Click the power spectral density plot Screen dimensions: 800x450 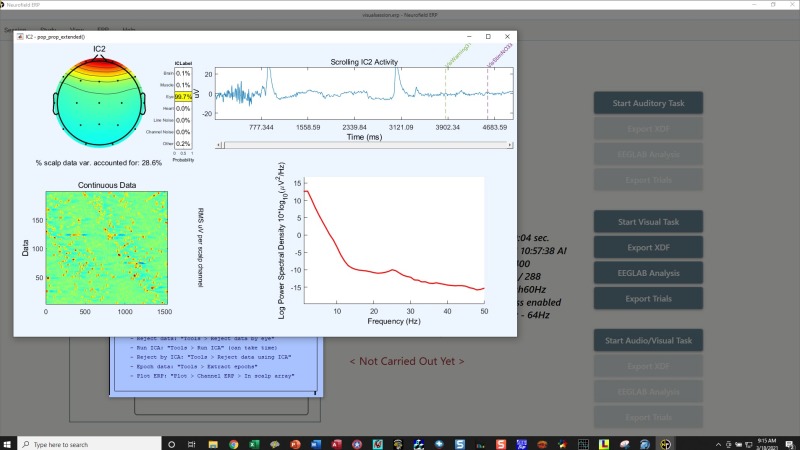pyautogui.click(x=393, y=238)
